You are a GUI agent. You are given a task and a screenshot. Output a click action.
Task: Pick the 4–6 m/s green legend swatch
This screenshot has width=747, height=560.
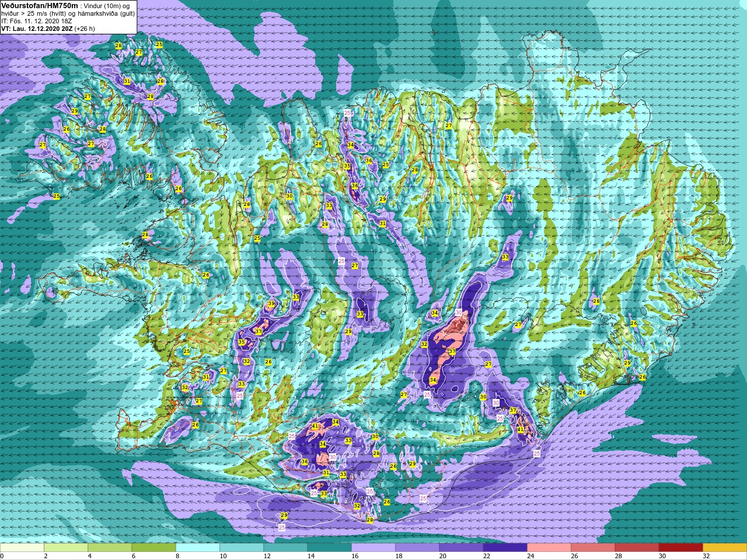point(110,548)
